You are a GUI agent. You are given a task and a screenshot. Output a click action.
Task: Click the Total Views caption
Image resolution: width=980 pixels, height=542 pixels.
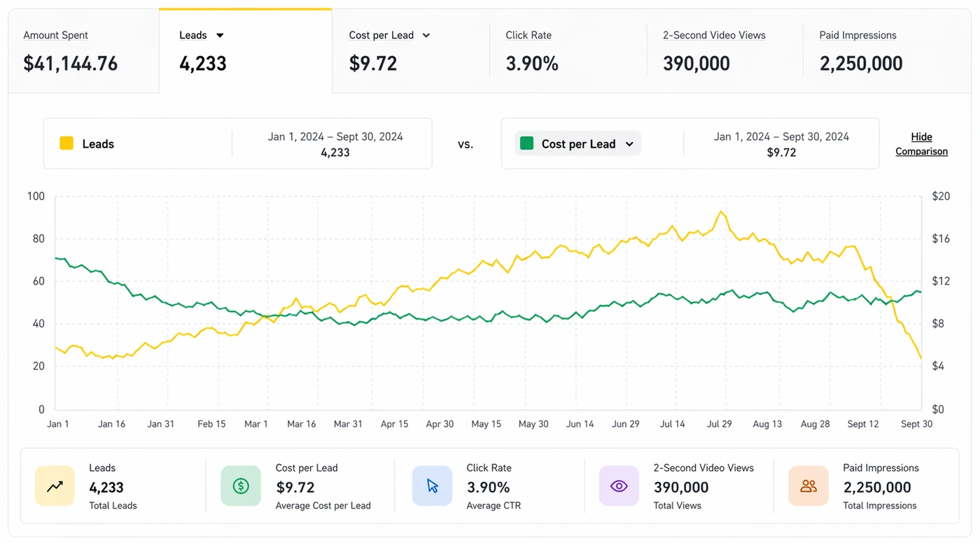pos(678,506)
